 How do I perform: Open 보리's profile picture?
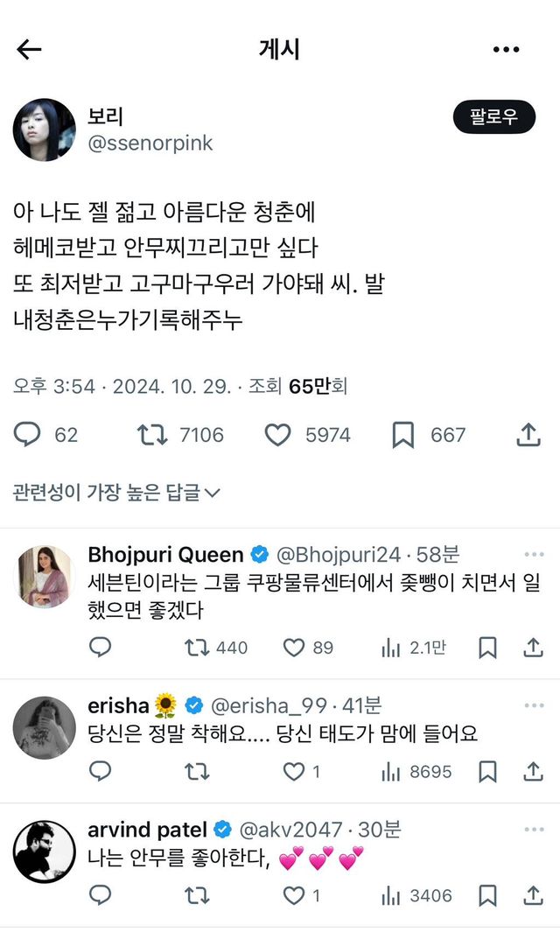pyautogui.click(x=44, y=130)
